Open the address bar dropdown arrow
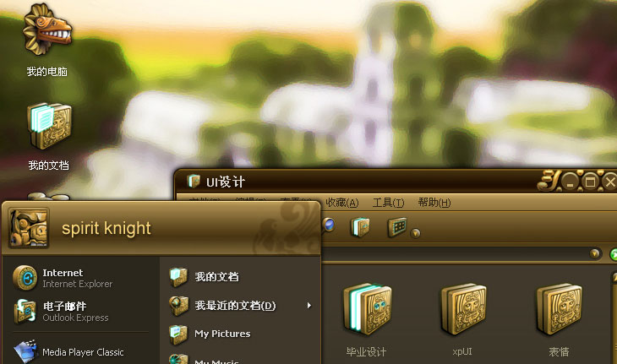 (x=594, y=254)
